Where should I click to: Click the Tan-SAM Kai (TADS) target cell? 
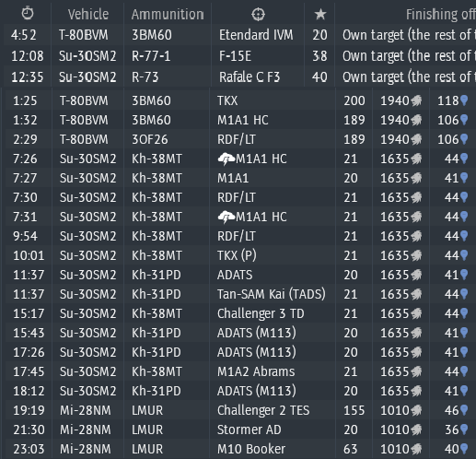(272, 294)
